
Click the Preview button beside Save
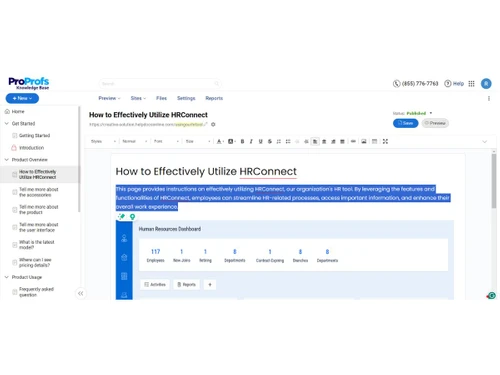435,123
